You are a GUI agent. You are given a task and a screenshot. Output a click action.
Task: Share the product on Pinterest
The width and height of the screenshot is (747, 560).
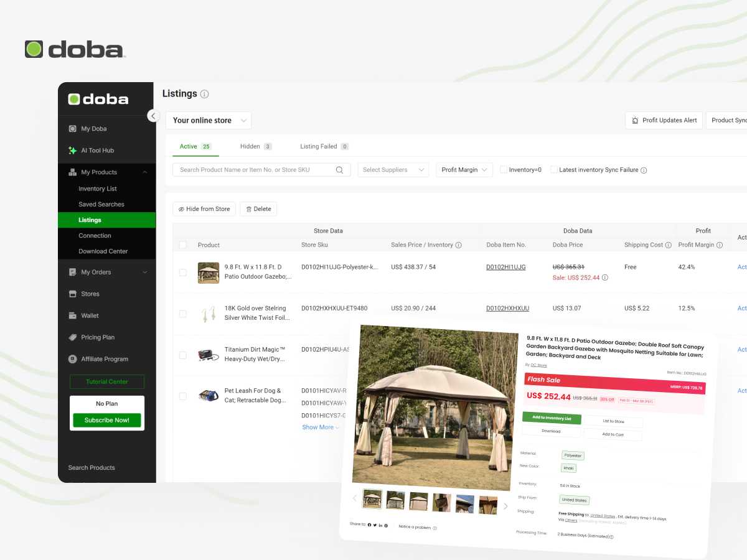pyautogui.click(x=386, y=526)
